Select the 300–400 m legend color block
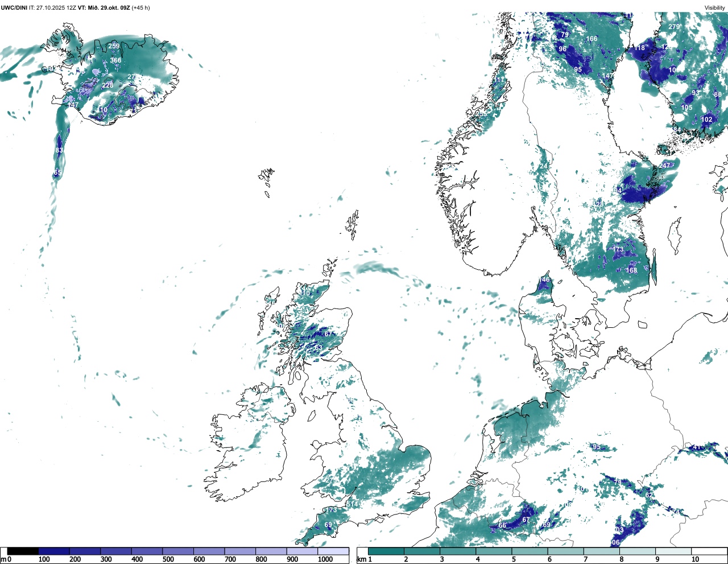 [x=116, y=551]
